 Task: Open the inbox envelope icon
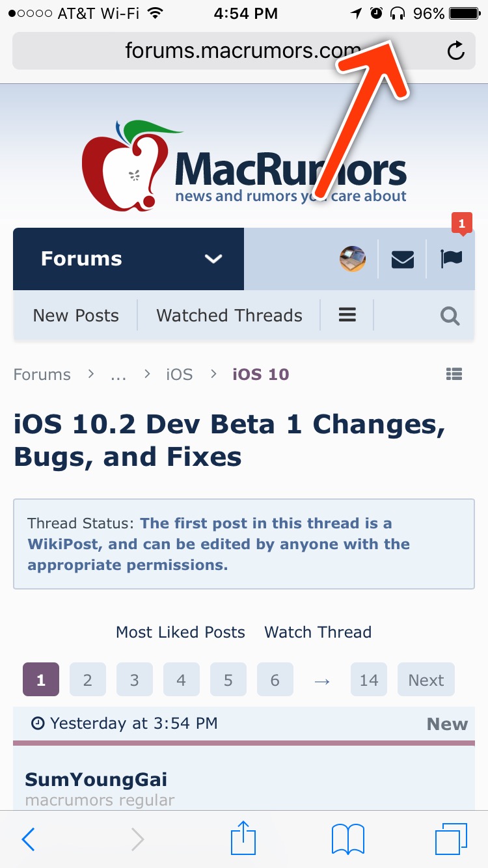click(403, 259)
